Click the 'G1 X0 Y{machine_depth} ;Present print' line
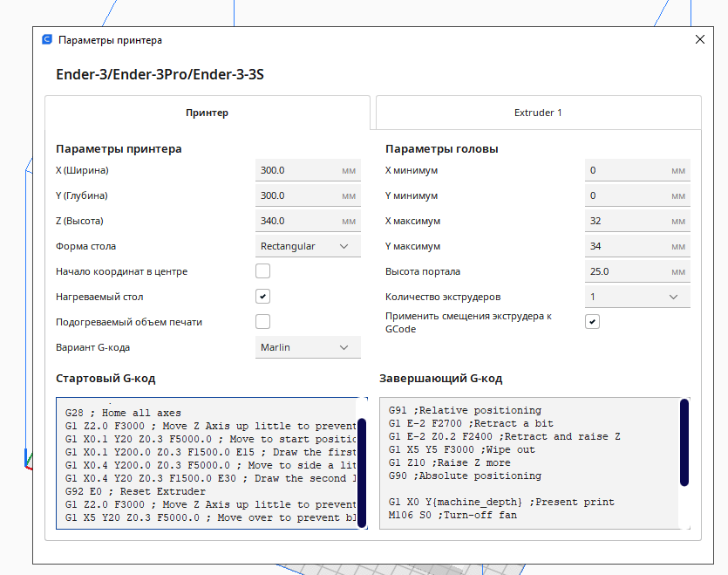728x575 pixels. pos(501,502)
